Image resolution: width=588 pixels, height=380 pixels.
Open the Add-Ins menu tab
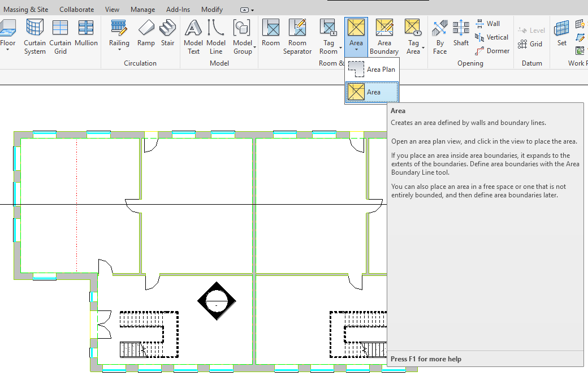178,9
